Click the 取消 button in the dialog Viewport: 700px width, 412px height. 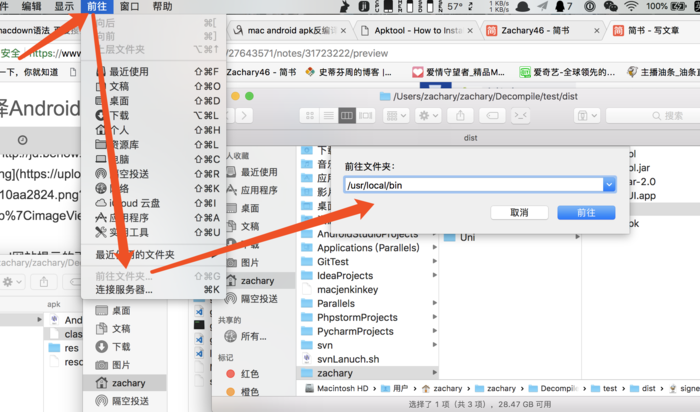click(x=519, y=212)
